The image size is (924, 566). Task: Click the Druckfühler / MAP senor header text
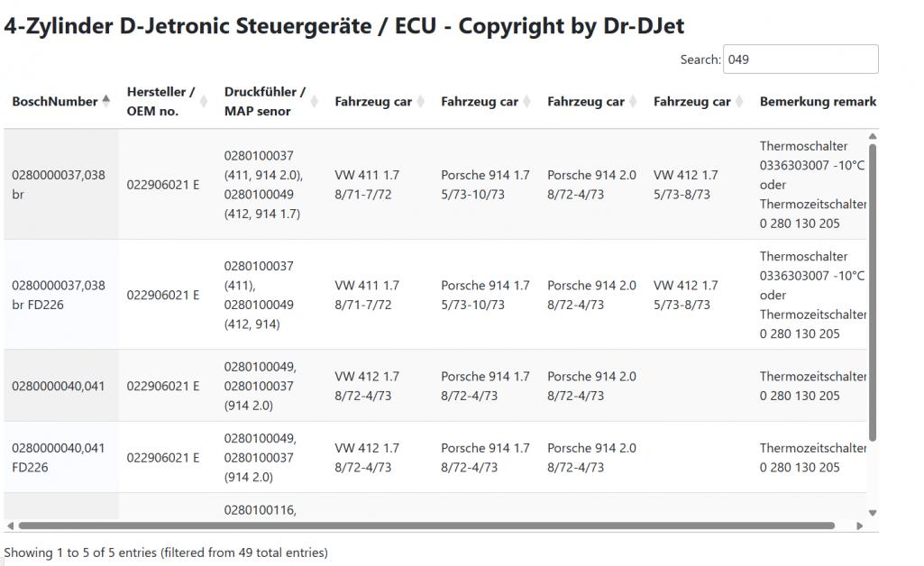coord(264,101)
